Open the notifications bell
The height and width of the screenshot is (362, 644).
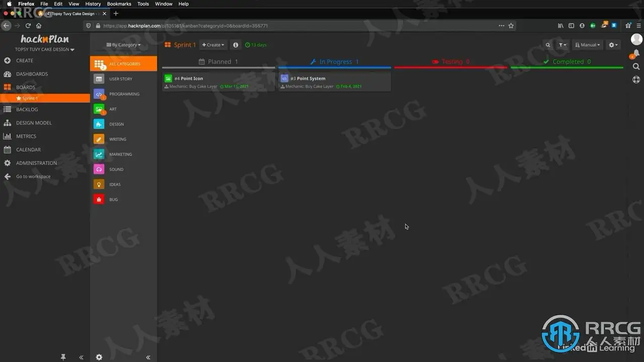(x=636, y=53)
